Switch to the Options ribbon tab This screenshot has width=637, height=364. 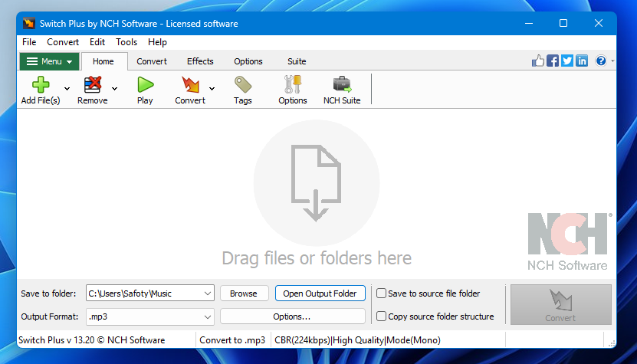[248, 61]
